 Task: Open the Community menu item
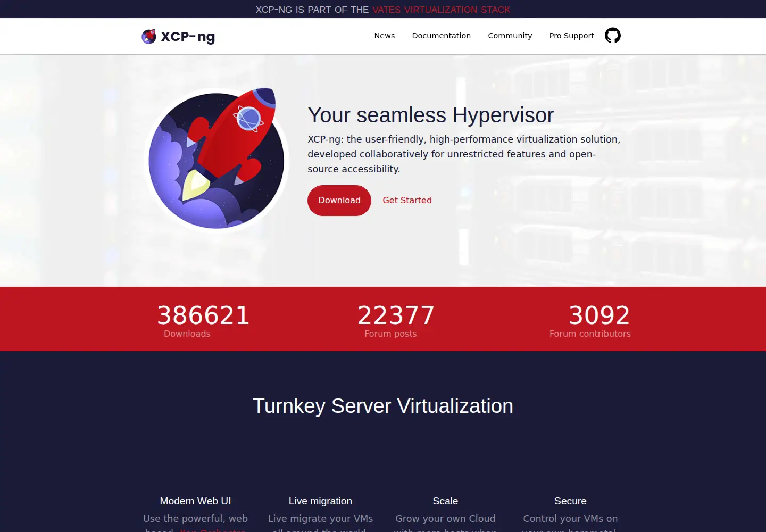(510, 36)
